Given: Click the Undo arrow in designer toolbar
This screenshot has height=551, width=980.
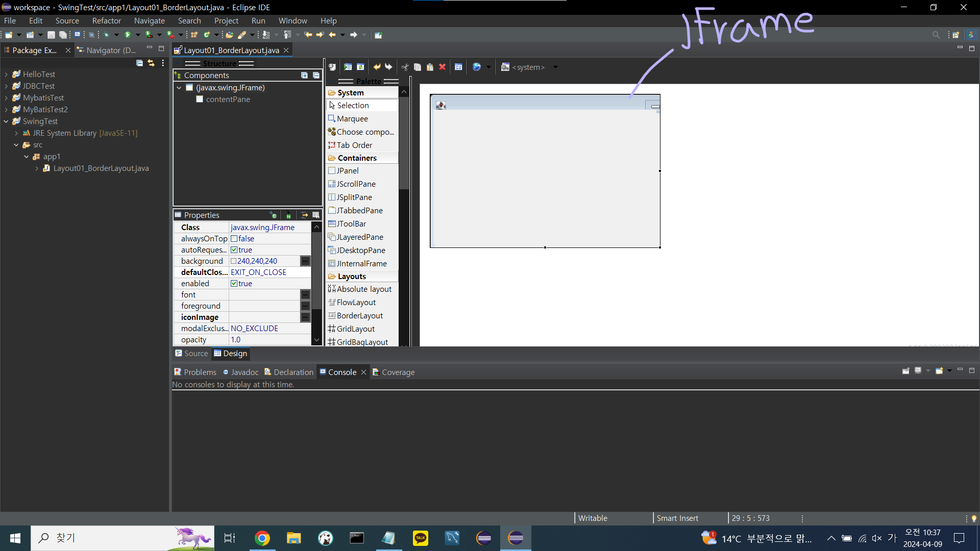Looking at the screenshot, I should 377,67.
